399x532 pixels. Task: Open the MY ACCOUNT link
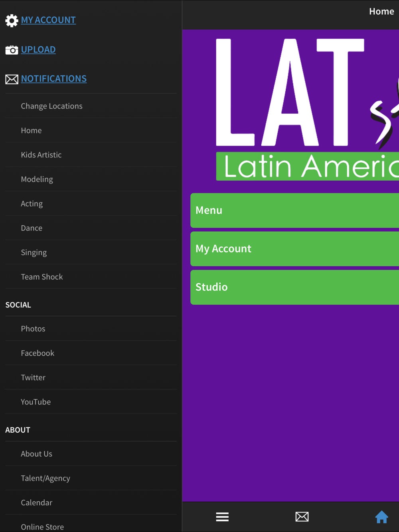pos(48,20)
